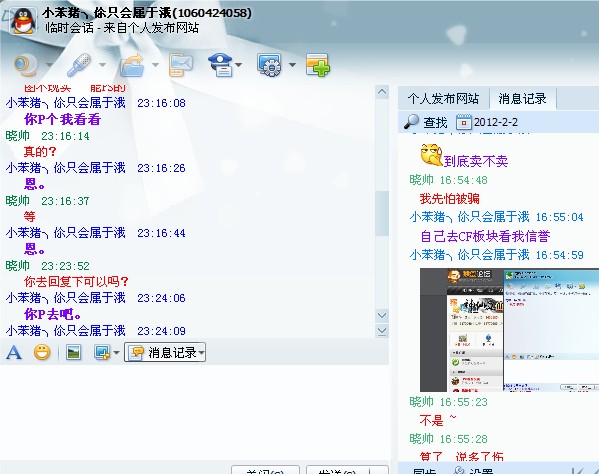Expand the video call dropdown arrow
This screenshot has width=599, height=474.
pyautogui.click(x=49, y=65)
